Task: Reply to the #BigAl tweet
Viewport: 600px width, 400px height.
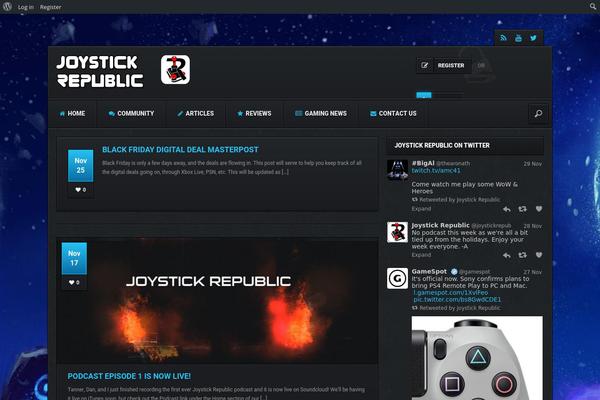Action: tap(507, 209)
